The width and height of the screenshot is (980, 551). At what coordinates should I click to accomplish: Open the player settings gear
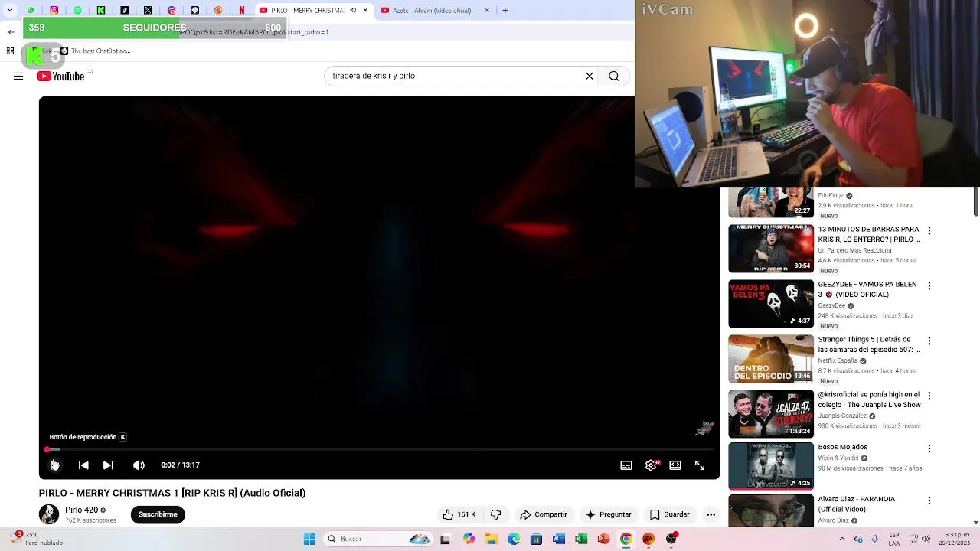coord(651,465)
